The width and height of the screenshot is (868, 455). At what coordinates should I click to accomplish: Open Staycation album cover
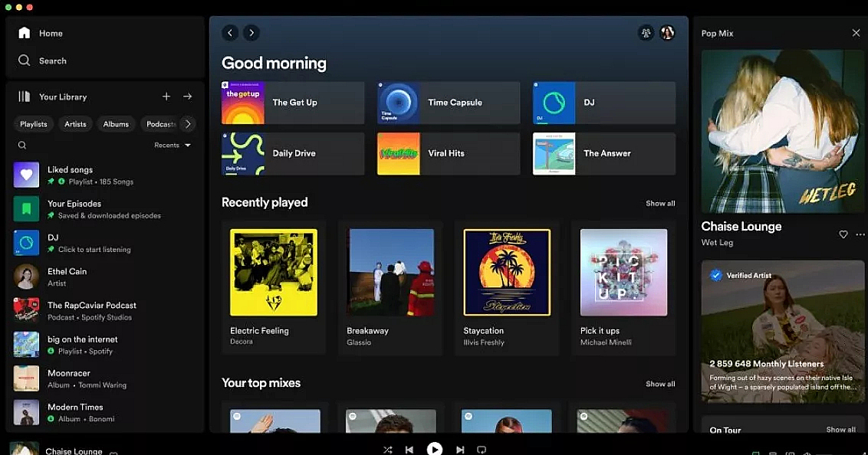coord(507,273)
